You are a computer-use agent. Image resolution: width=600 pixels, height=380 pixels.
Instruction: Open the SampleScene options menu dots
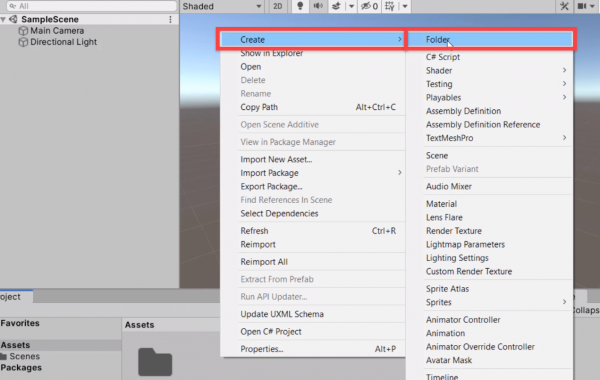pos(170,19)
